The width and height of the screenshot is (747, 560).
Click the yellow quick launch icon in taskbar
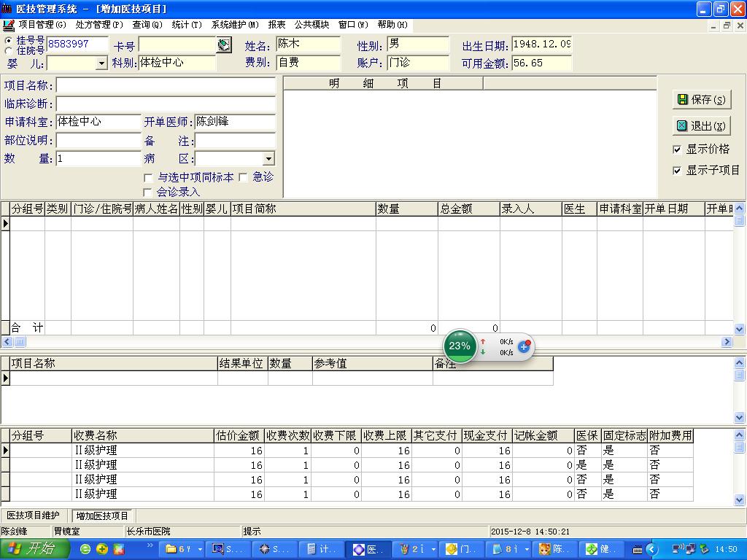[102, 549]
